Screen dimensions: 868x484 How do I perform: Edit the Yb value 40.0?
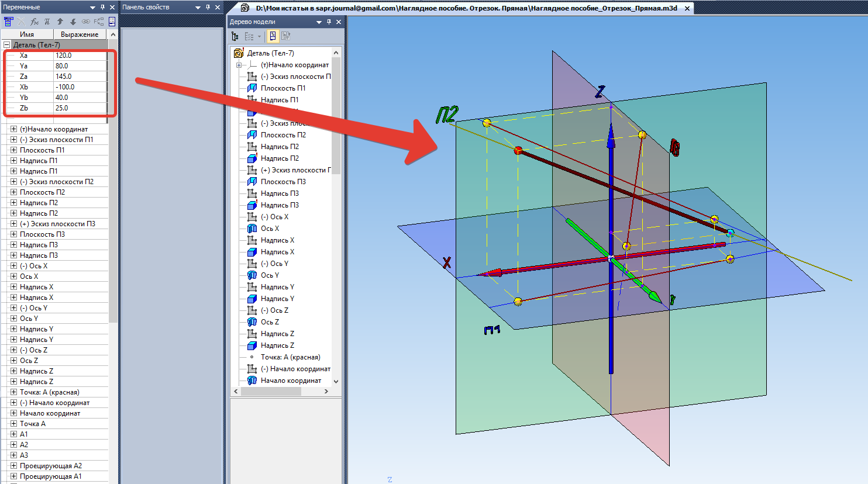[x=80, y=98]
